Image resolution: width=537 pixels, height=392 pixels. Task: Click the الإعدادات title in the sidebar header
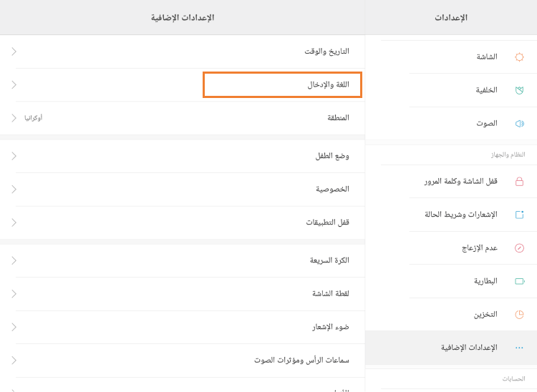451,17
